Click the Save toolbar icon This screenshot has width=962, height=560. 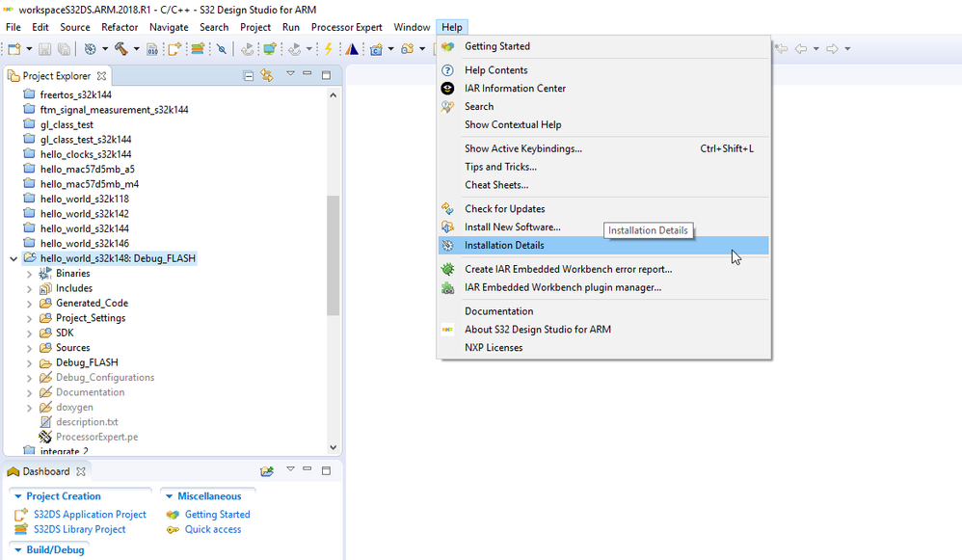click(44, 49)
